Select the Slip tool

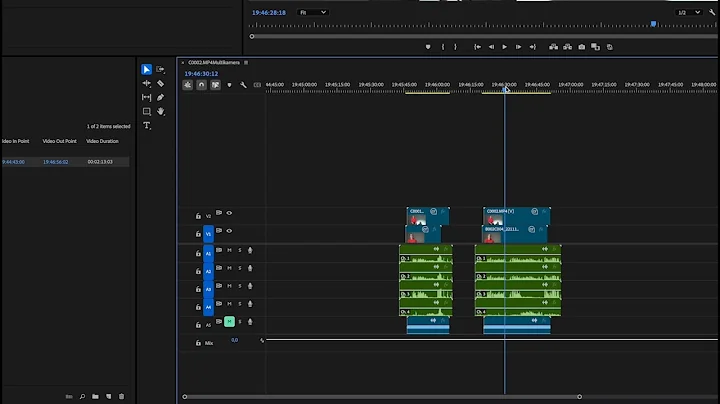[x=146, y=97]
